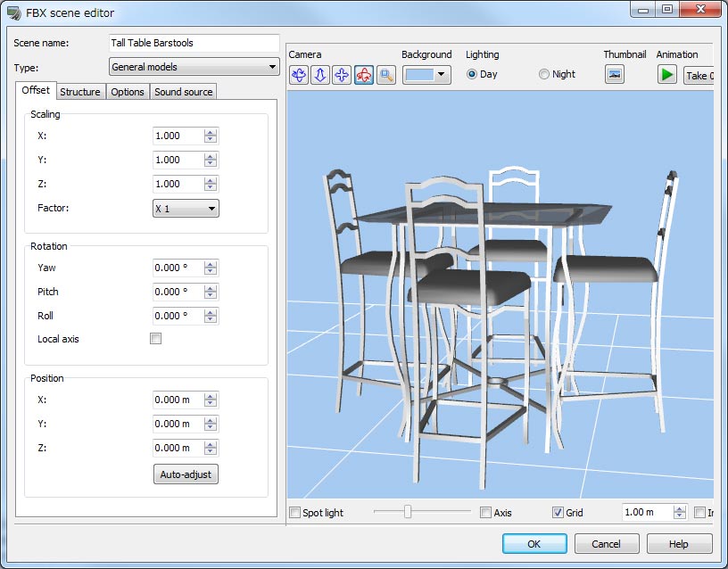Play the animation with green arrow

click(x=667, y=75)
